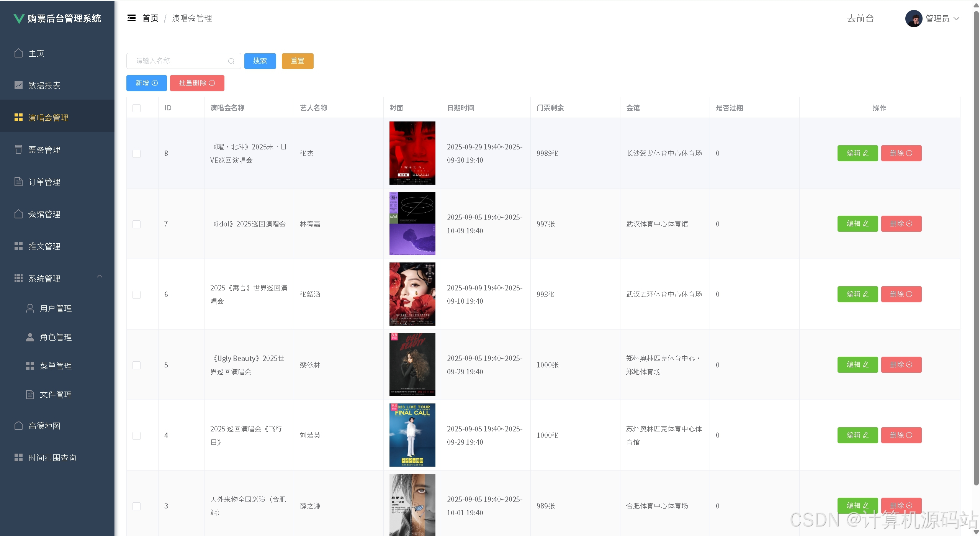This screenshot has height=536, width=980.
Task: Open the 张韶涵 寓言 poster thumbnail
Action: tap(412, 294)
